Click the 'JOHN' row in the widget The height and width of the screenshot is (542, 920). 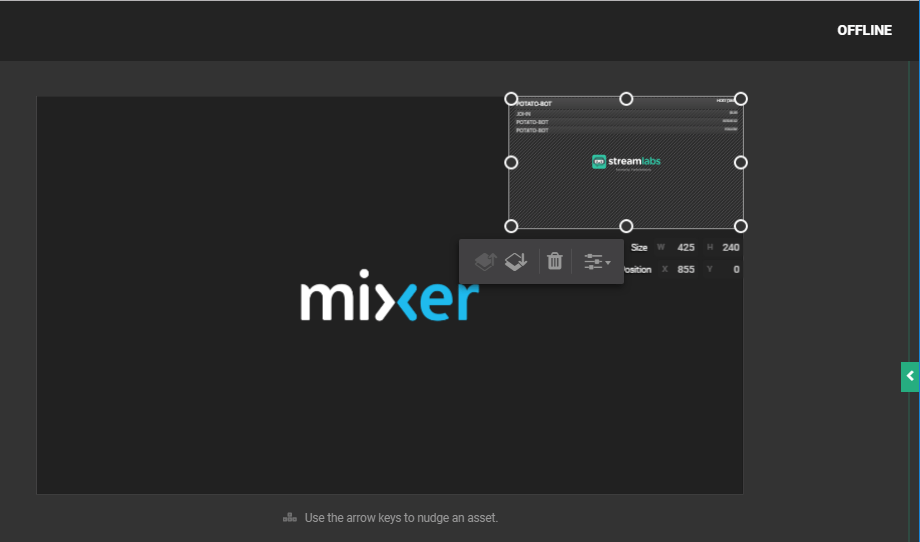click(626, 113)
